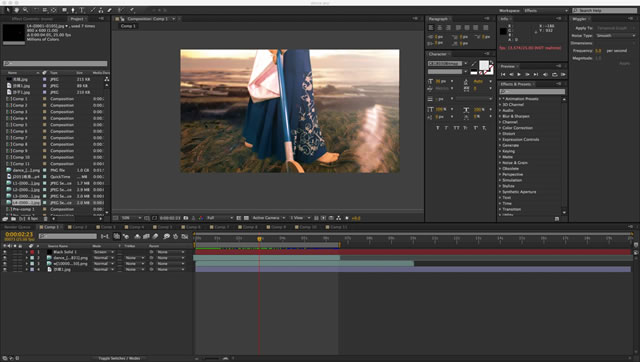Click the Effects & Presets search field
The image size is (640, 362).
pos(532,91)
